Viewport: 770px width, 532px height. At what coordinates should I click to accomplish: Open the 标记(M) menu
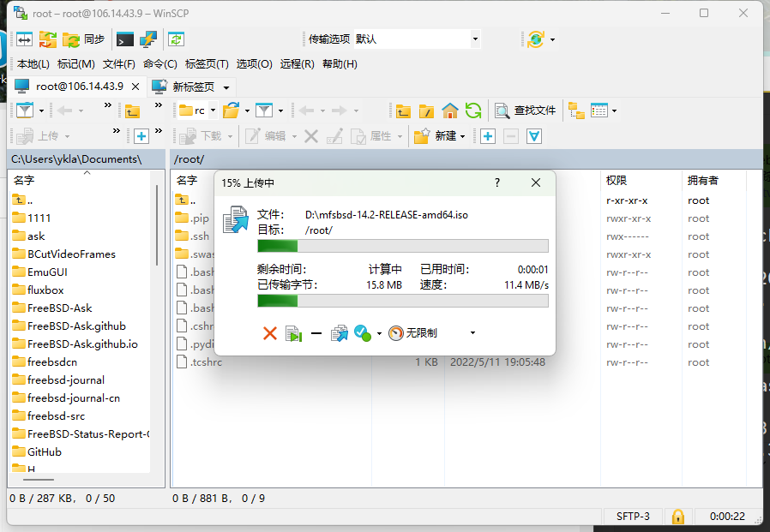click(76, 63)
